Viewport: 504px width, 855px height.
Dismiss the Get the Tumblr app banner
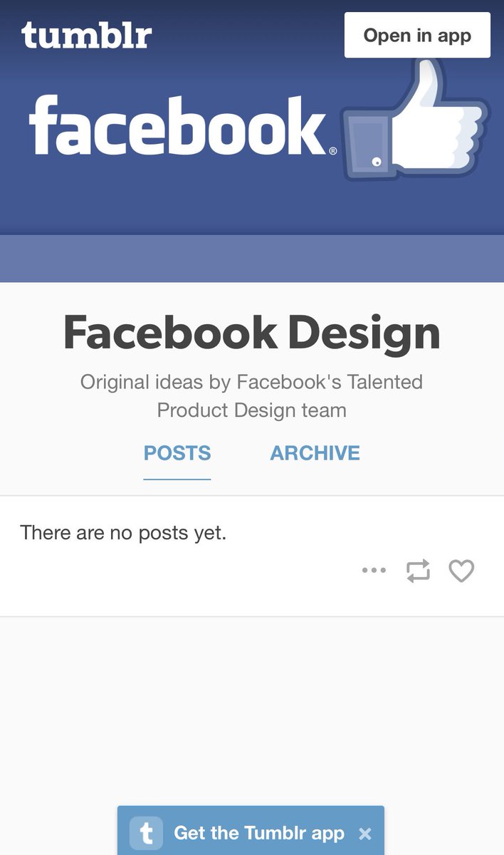pyautogui.click(x=365, y=833)
